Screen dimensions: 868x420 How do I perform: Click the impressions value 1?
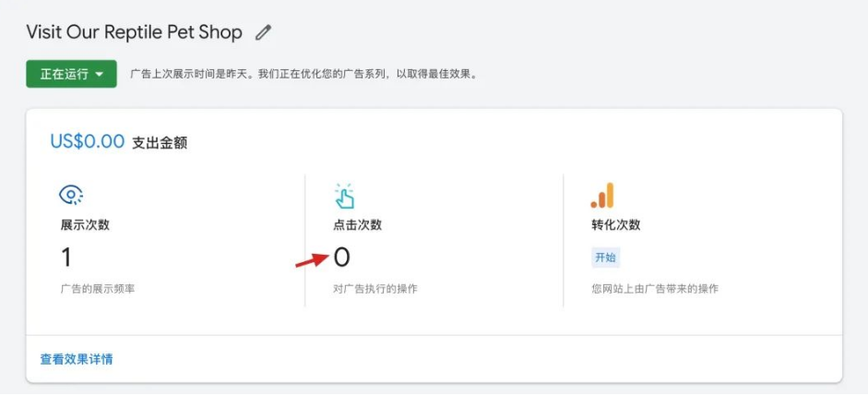point(66,257)
